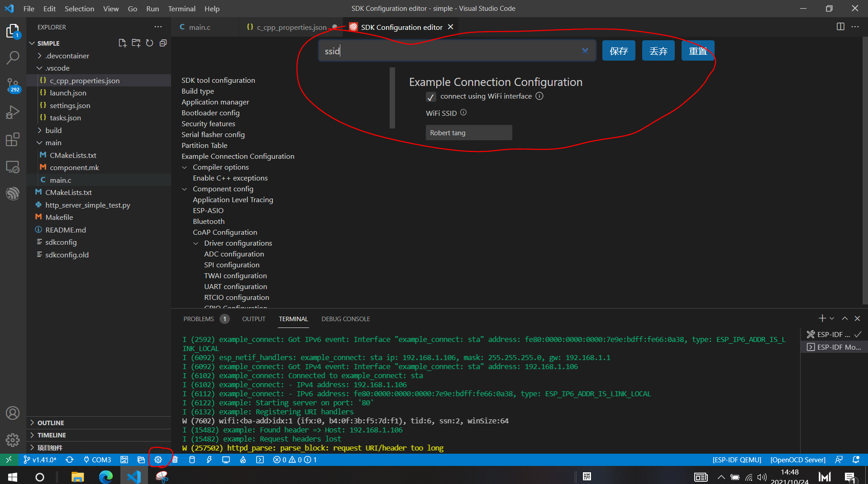Switch to the OUTPUT panel tab

click(253, 319)
